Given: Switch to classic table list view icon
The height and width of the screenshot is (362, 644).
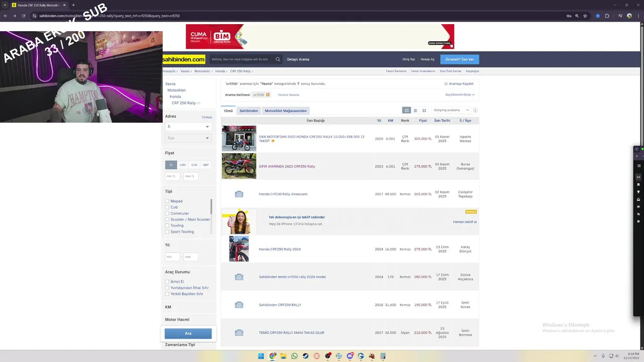Looking at the screenshot, I should click(406, 110).
